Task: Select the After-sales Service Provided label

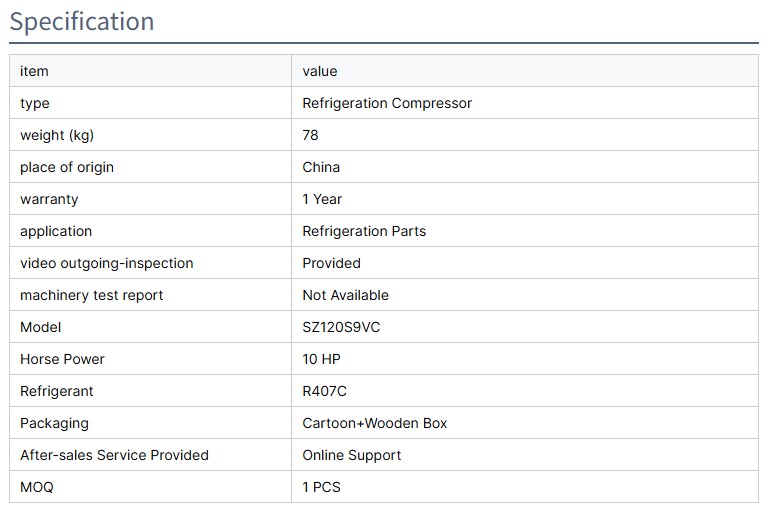Action: coord(114,455)
